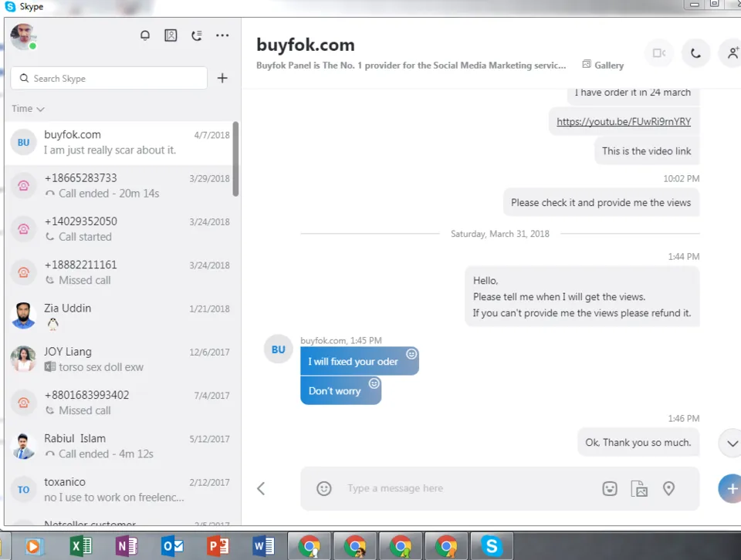Open the +8801683993402 conversation
This screenshot has height=560, width=741.
[119, 403]
